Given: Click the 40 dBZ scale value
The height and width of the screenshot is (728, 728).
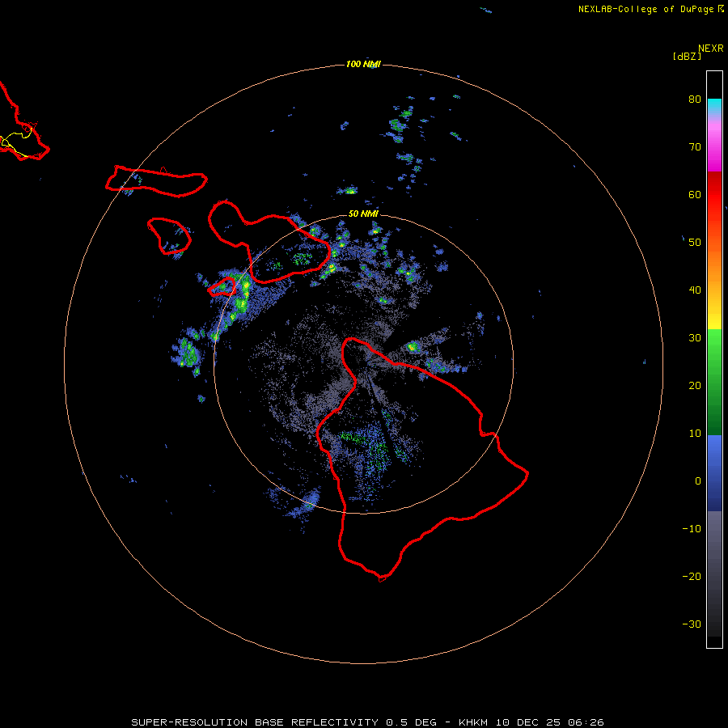Looking at the screenshot, I should pos(695,290).
